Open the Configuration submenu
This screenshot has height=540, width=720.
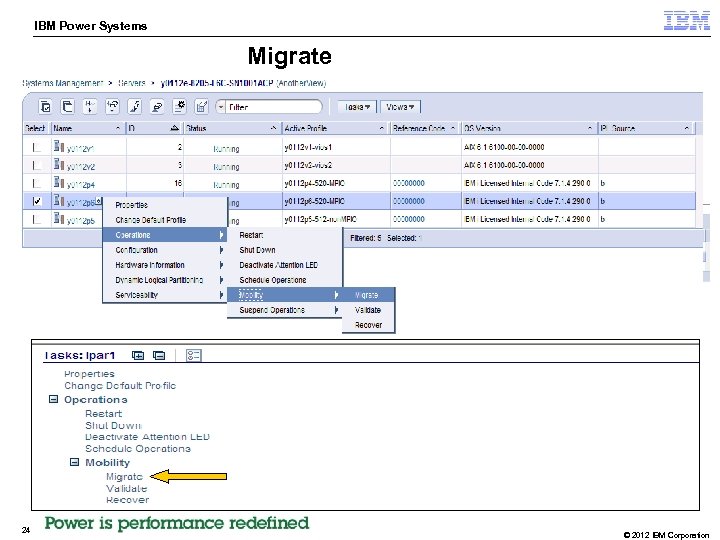pos(165,250)
